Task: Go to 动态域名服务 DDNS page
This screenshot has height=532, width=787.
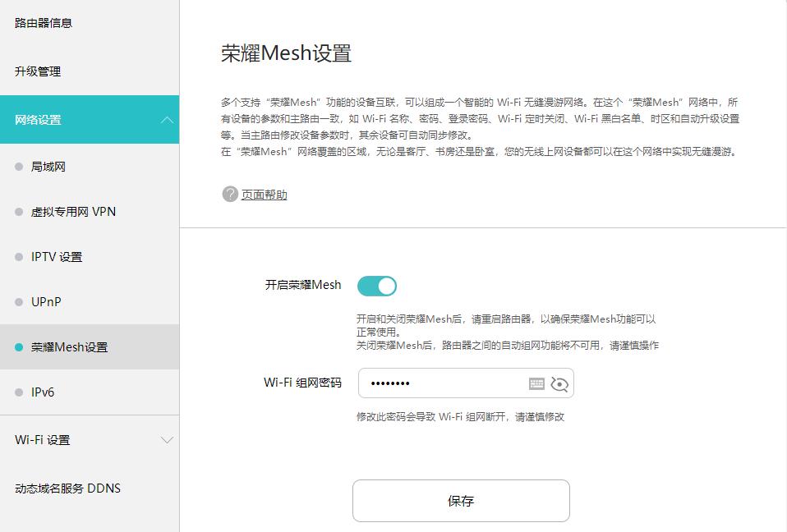Action: tap(67, 488)
